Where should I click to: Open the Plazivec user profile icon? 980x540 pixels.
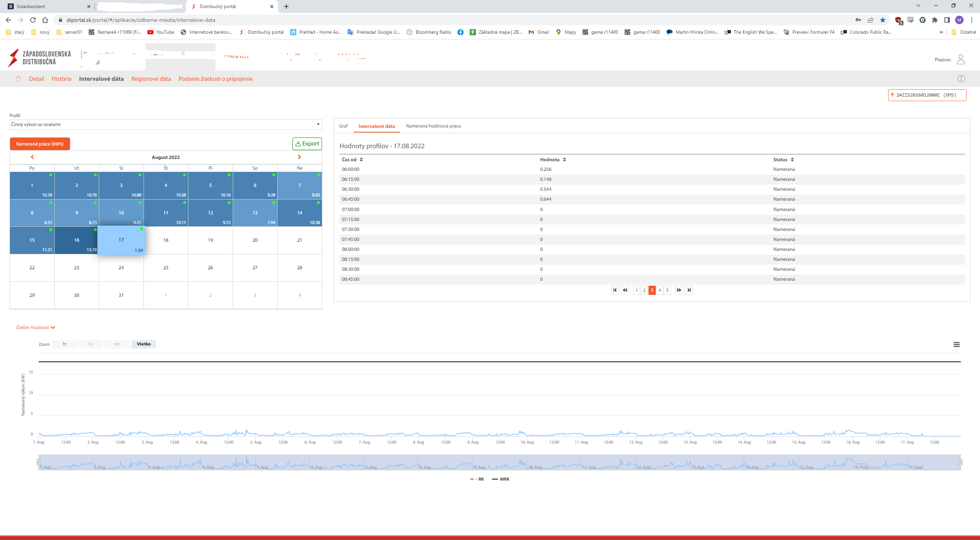(960, 59)
